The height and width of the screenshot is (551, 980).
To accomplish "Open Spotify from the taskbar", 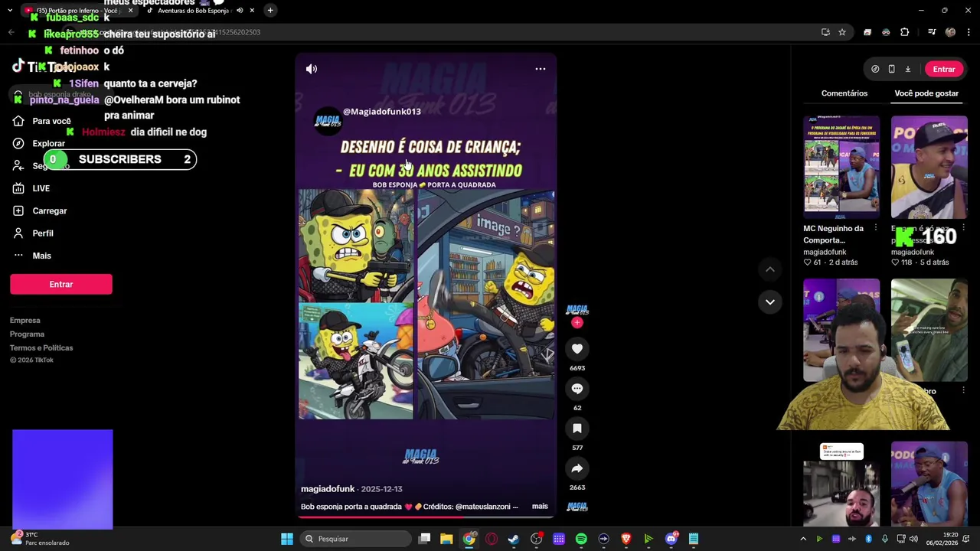I will 581,539.
